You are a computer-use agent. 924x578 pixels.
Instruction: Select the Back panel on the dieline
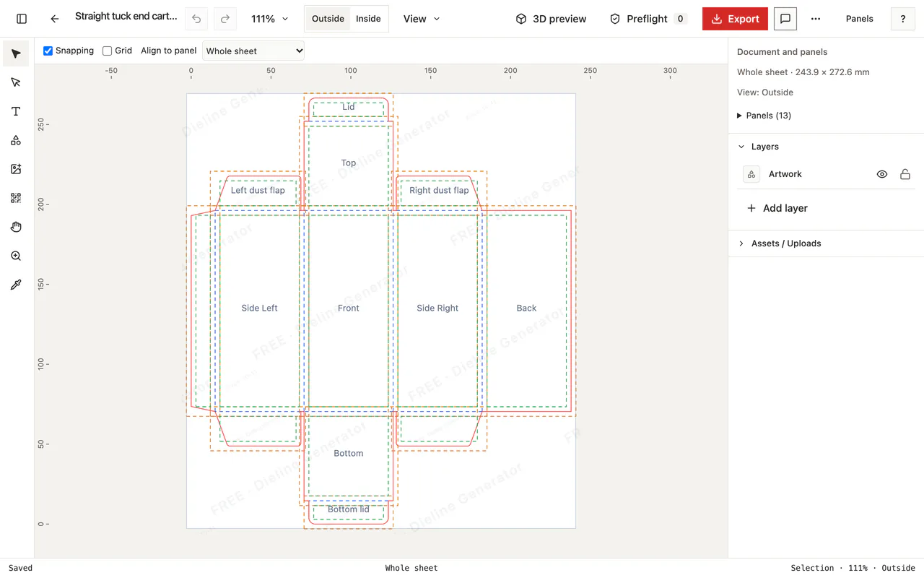click(x=526, y=308)
